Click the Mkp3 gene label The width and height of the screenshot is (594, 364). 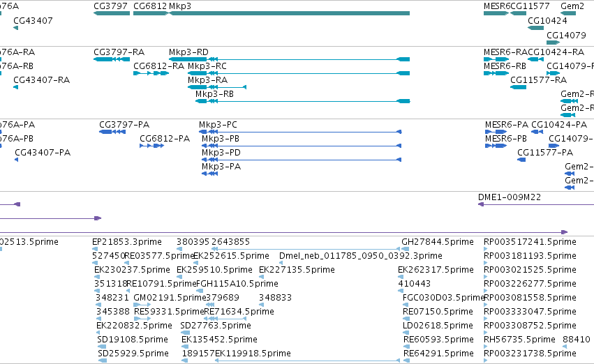point(180,6)
